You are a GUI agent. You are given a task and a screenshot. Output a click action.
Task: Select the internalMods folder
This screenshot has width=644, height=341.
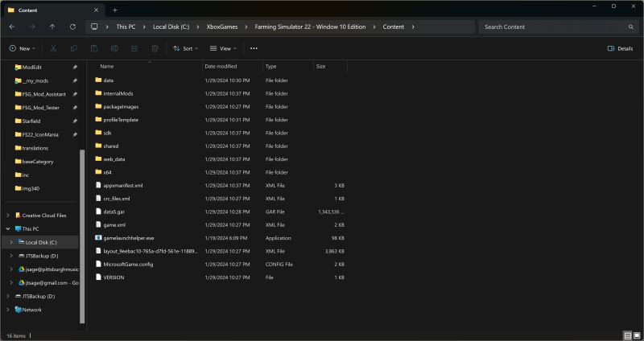(118, 93)
